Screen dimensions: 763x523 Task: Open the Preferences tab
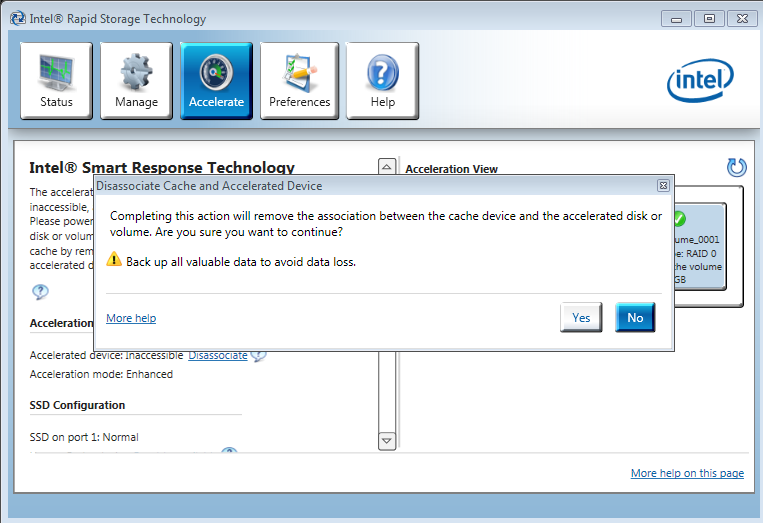(299, 81)
